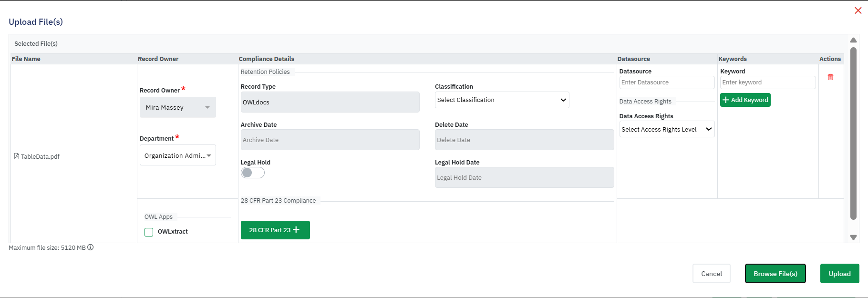Click the scroll up arrow of the file list
The height and width of the screenshot is (298, 868).
coord(854,40)
